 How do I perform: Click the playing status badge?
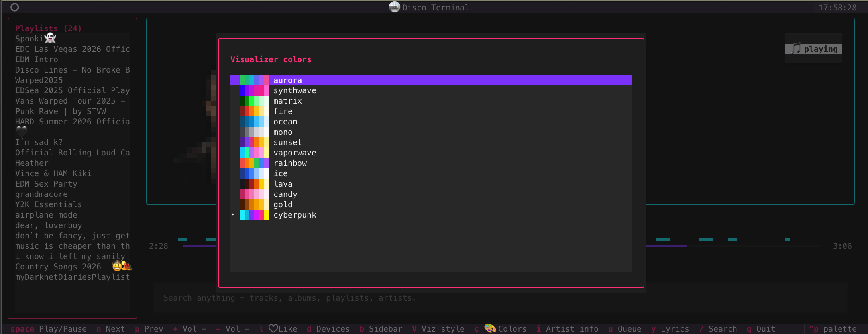click(x=814, y=49)
